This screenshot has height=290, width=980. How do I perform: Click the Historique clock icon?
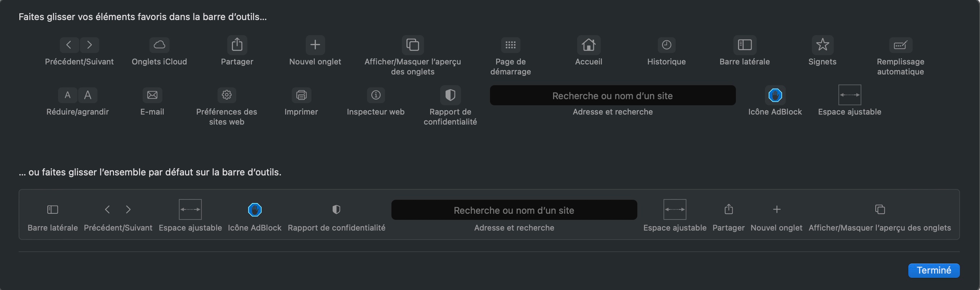[x=666, y=45]
